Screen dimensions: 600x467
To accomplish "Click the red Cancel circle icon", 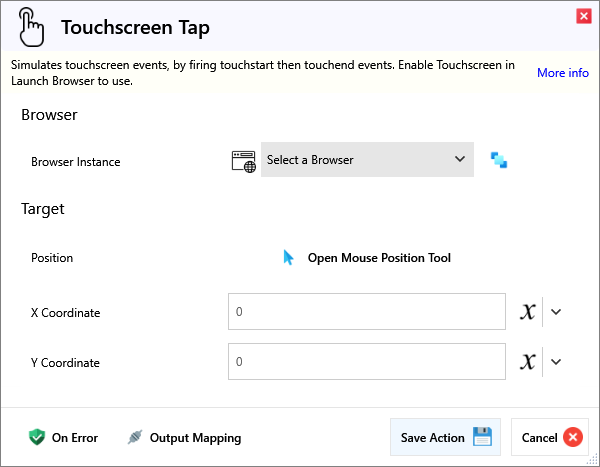I will click(x=572, y=437).
